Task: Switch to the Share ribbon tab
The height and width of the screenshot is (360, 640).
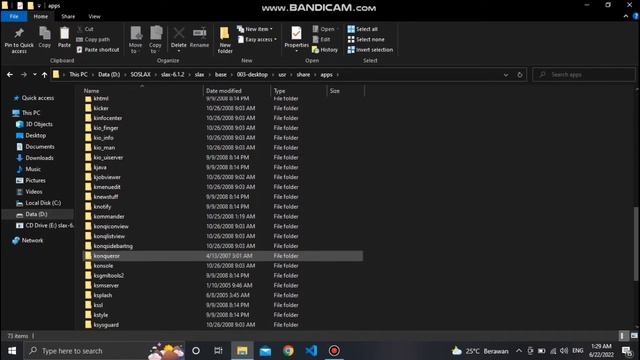Action: 68,16
